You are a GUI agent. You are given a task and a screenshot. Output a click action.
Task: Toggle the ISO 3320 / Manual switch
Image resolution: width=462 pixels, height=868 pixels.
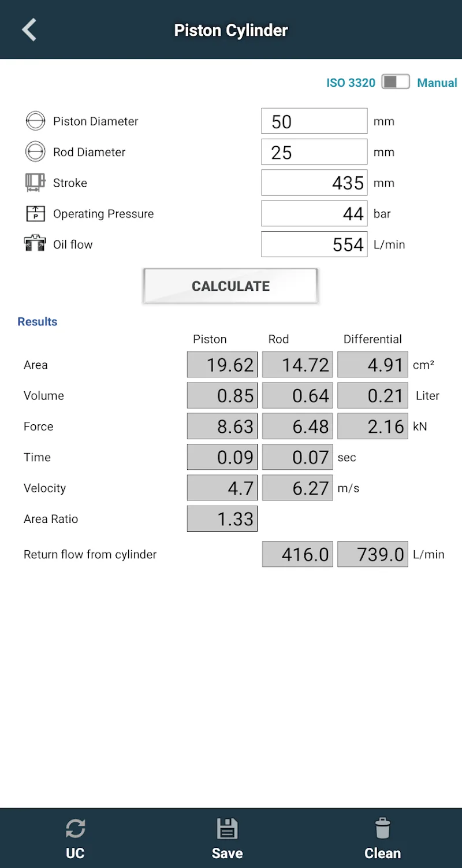click(396, 83)
